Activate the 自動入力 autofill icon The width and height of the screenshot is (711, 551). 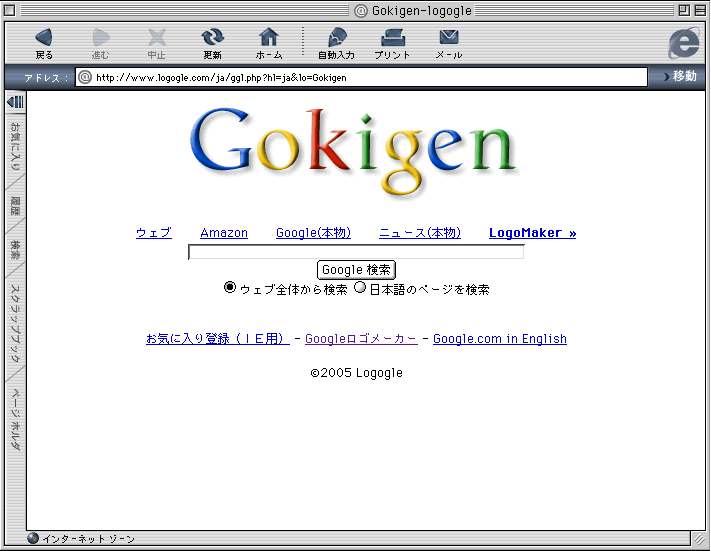(x=336, y=37)
